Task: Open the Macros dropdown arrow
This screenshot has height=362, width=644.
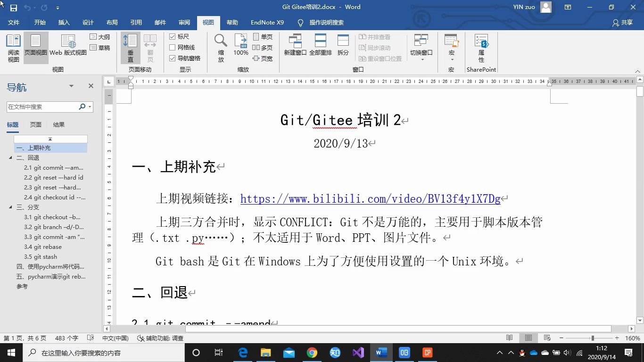Action: click(x=451, y=59)
